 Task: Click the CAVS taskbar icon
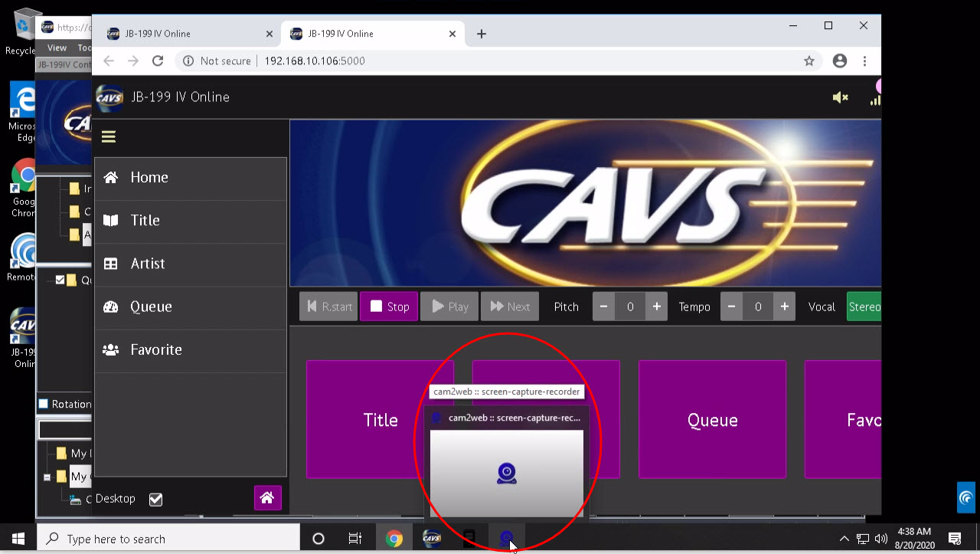pos(432,539)
